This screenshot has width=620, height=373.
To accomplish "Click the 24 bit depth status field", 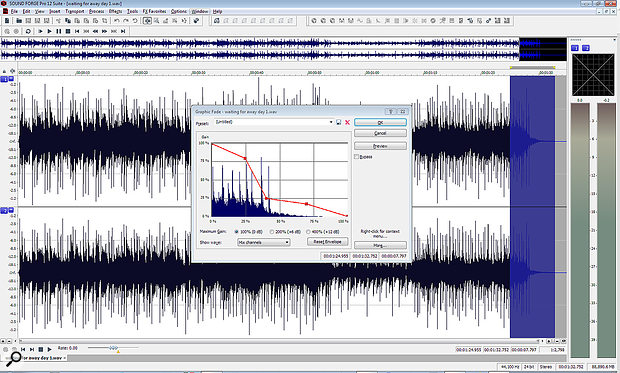I will pos(529,367).
